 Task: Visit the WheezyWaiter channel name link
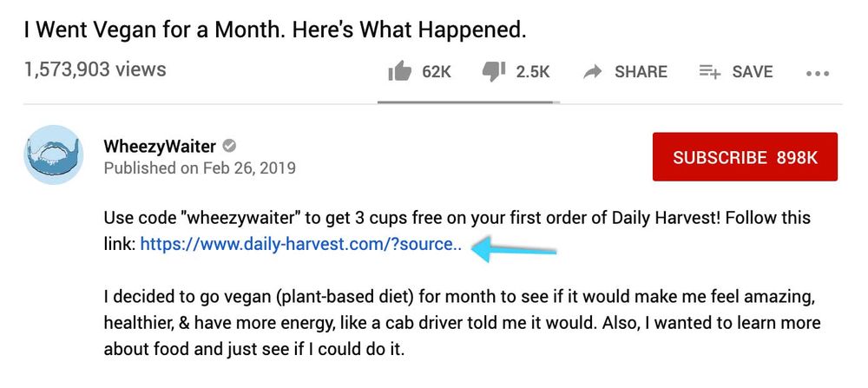[x=160, y=146]
